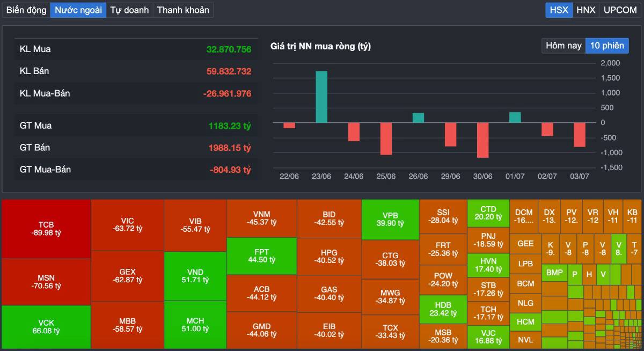Select the 10 phiên chart view
Image resolution: width=644 pixels, height=351 pixels.
click(607, 46)
